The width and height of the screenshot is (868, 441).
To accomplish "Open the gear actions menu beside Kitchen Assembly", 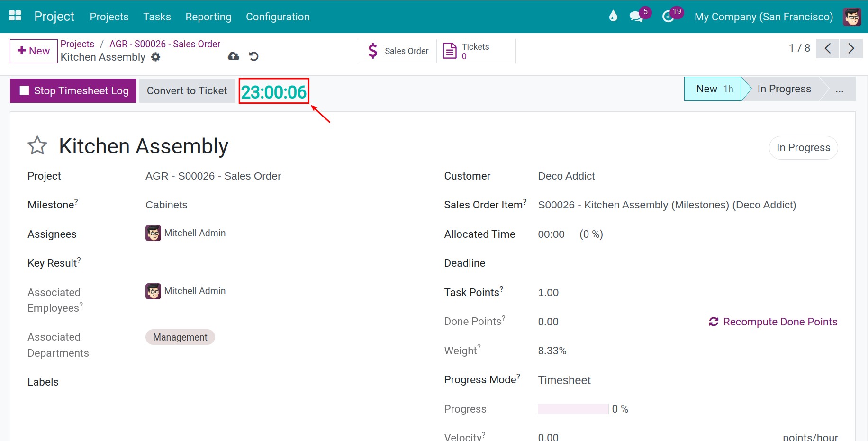I will (155, 57).
